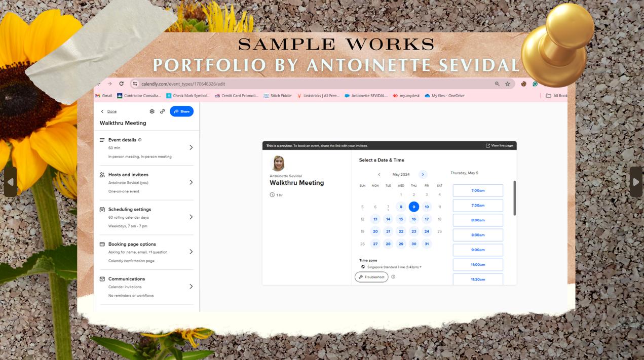Click the "May 2024" month label
The image size is (644, 360).
(401, 175)
